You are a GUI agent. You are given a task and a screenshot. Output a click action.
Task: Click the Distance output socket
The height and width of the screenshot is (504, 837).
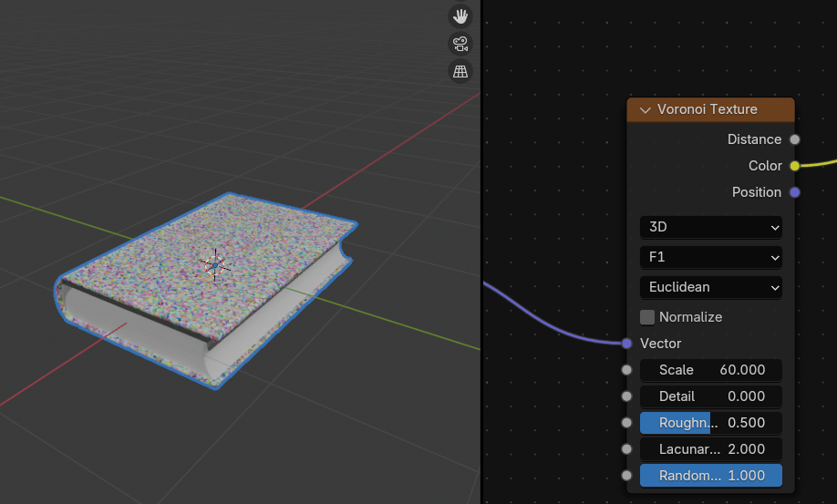pos(794,139)
